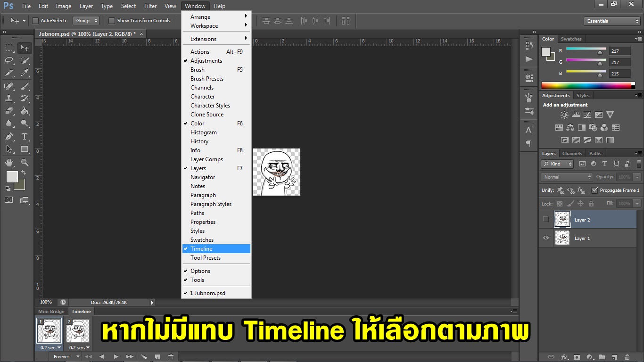
Task: Activate the Clone Stamp tool
Action: (9, 99)
